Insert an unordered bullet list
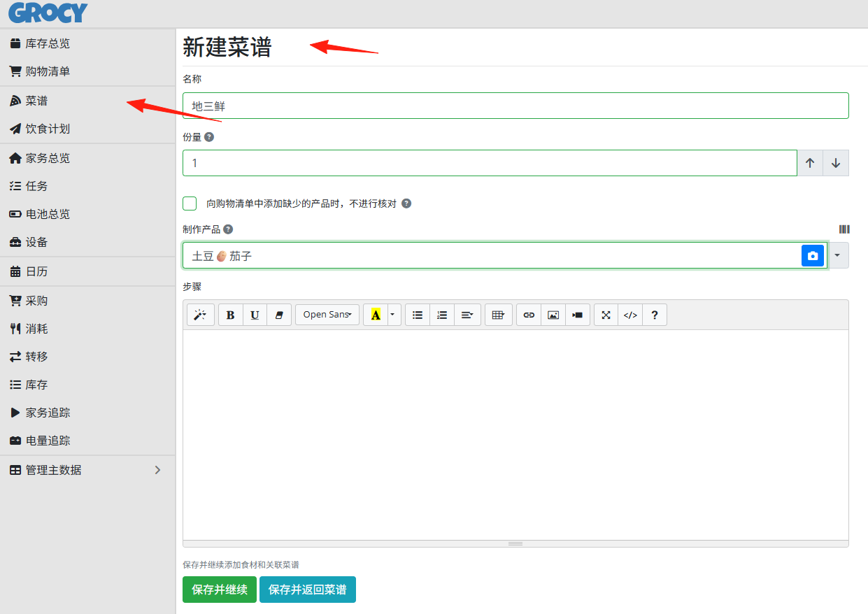This screenshot has height=614, width=868. [418, 315]
